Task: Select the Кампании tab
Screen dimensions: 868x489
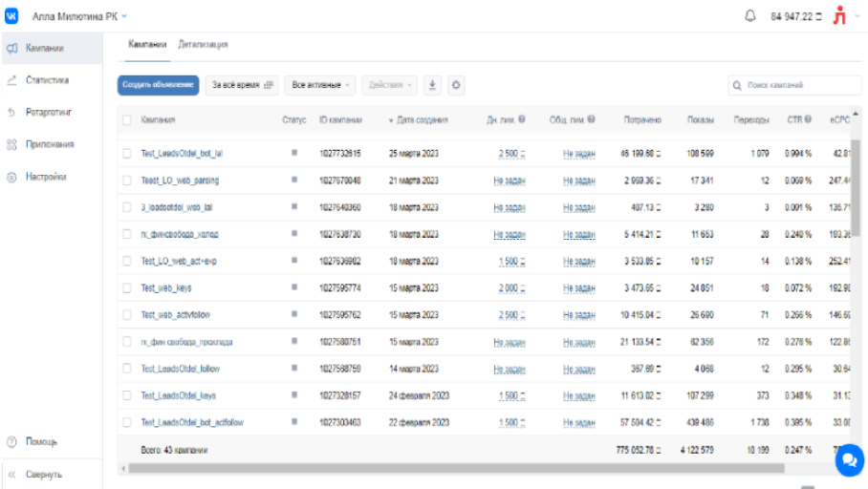Action: [x=147, y=44]
